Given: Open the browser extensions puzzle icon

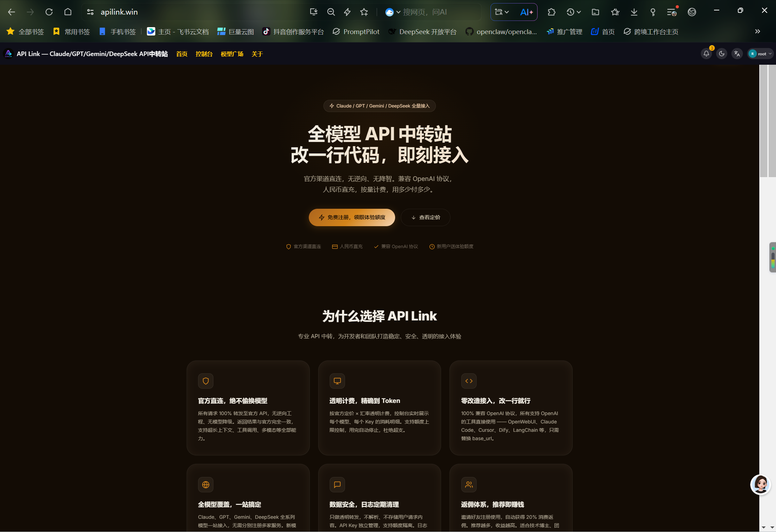Looking at the screenshot, I should pyautogui.click(x=551, y=12).
